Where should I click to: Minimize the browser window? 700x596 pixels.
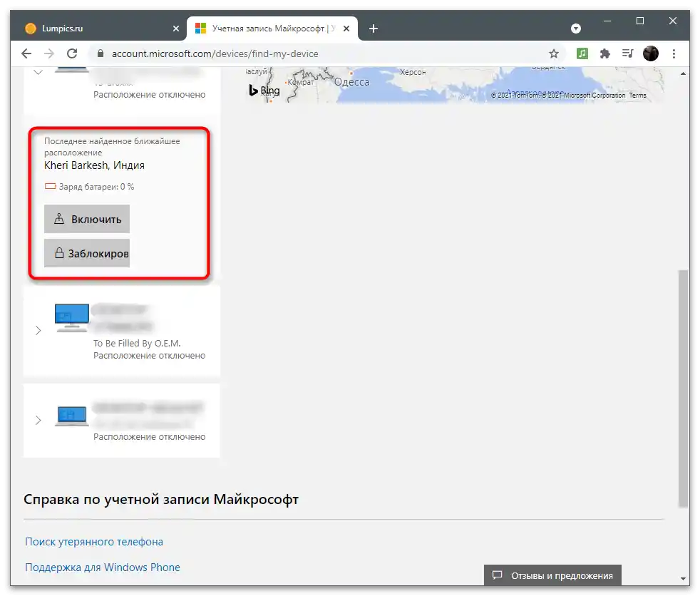pyautogui.click(x=607, y=21)
